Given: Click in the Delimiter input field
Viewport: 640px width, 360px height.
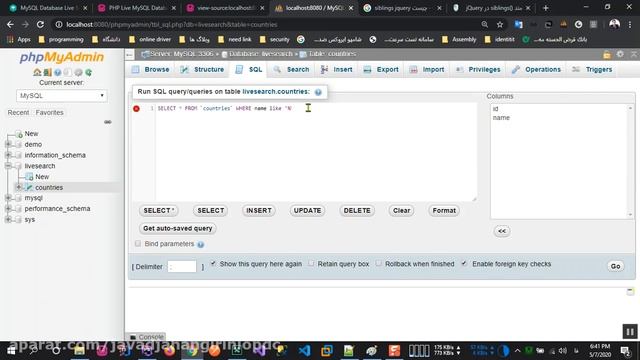Looking at the screenshot, I should click(x=182, y=267).
